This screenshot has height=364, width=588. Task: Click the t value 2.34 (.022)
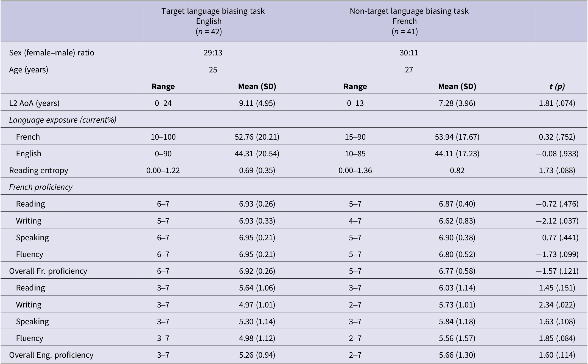click(x=557, y=305)
